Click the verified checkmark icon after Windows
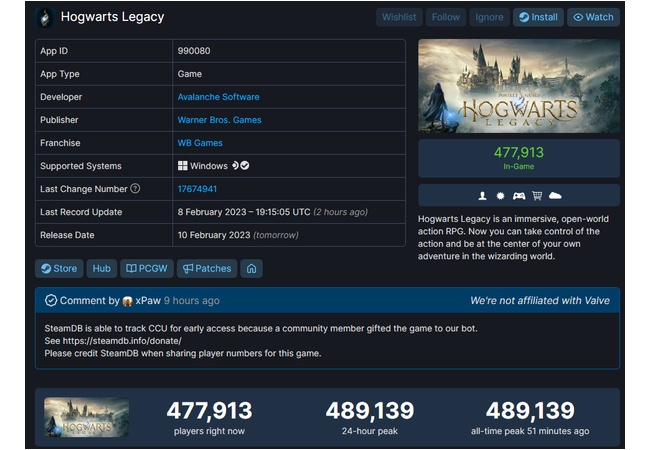This screenshot has height=450, width=650. coord(245,165)
